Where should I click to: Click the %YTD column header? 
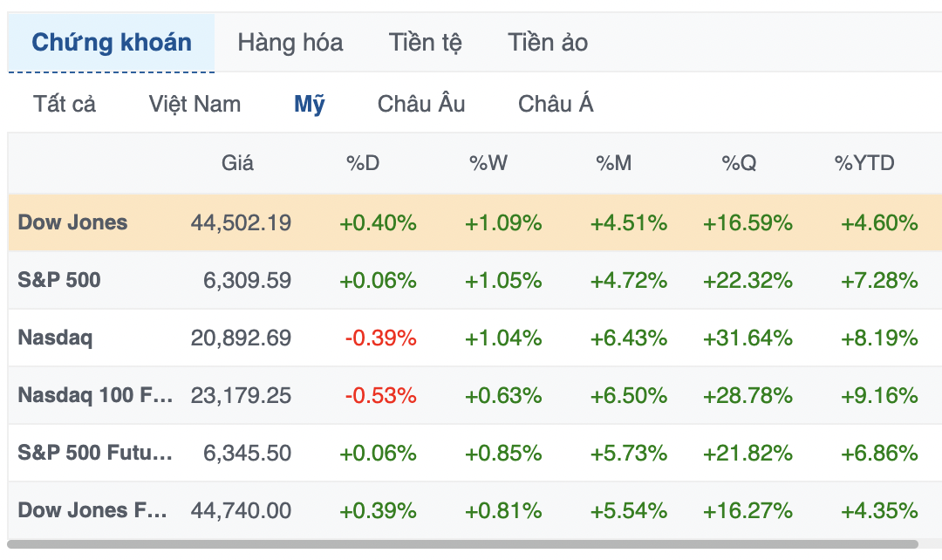(x=863, y=163)
